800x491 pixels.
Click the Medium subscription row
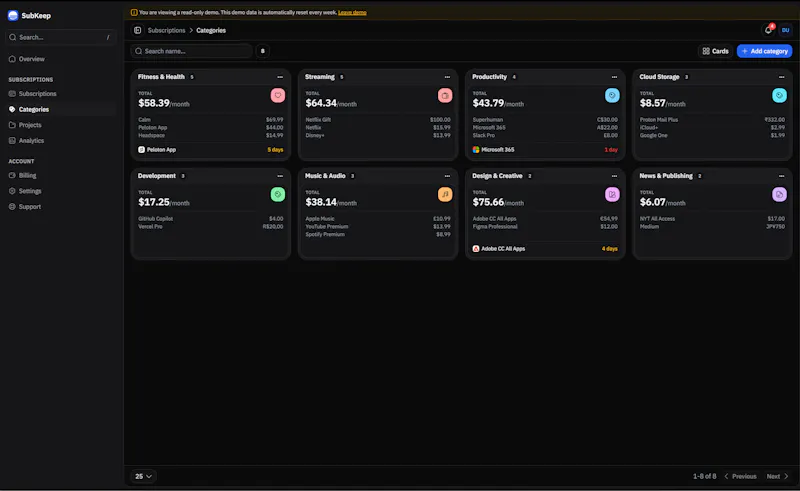tap(712, 227)
